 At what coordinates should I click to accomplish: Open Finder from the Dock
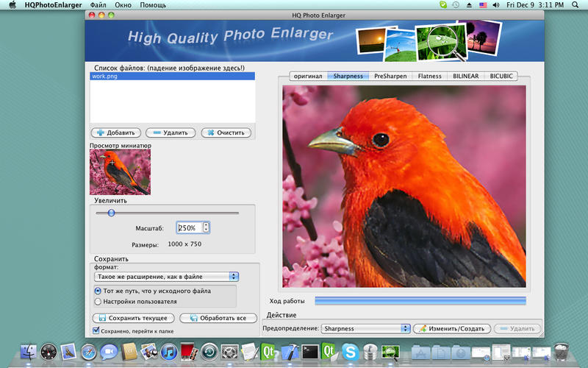click(29, 353)
